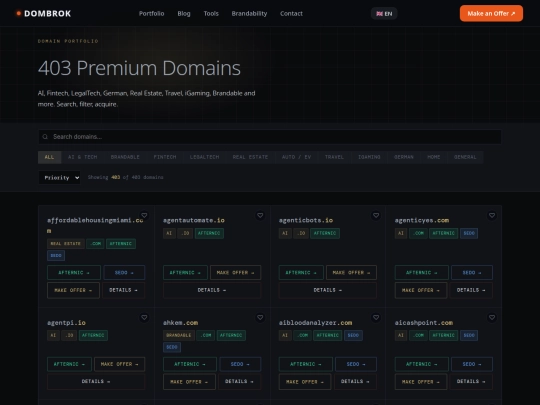Open Afternic link for agenticbots.io
Screen dimensions: 540x405
pos(301,272)
